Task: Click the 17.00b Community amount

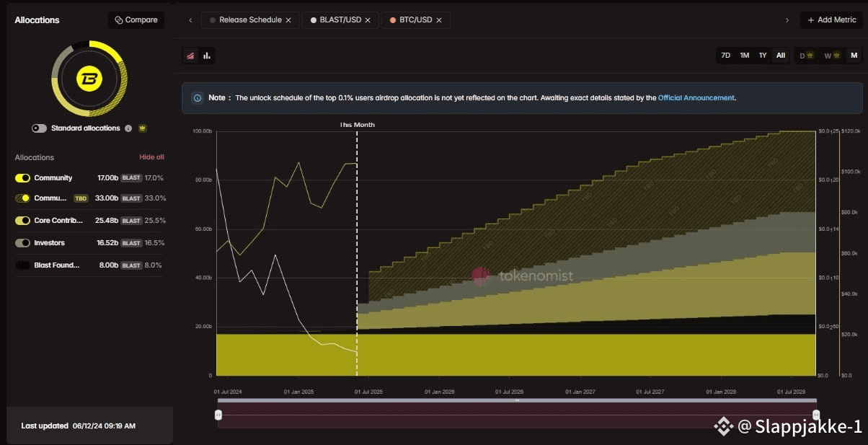Action: [107, 177]
